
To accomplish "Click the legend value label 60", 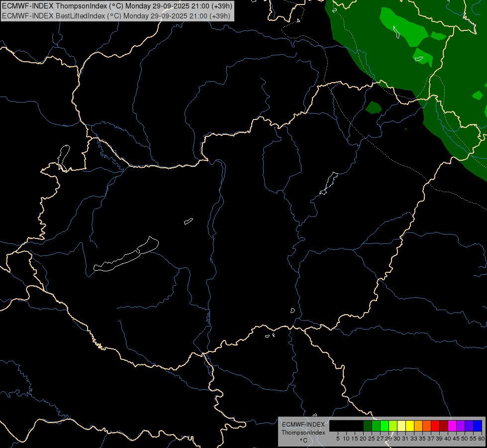I will click(482, 439).
